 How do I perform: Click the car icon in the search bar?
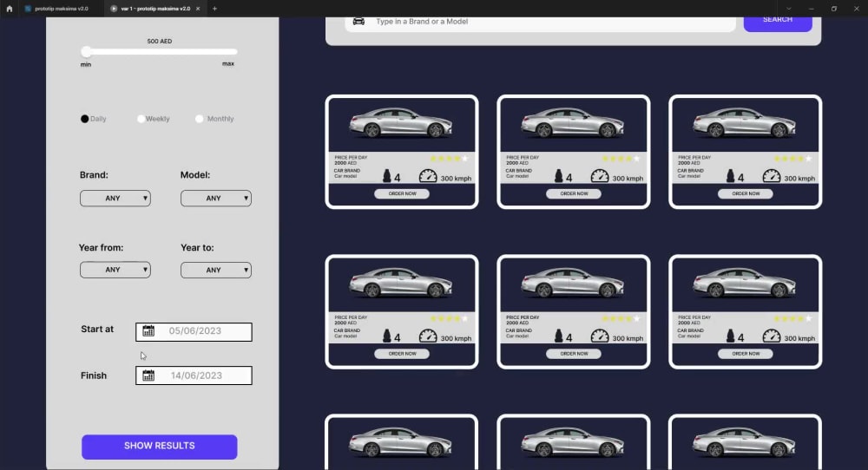coord(358,21)
